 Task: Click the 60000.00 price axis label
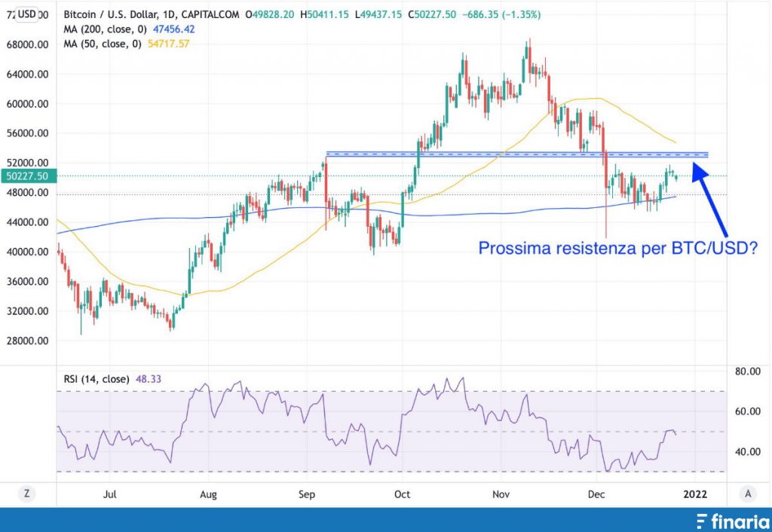coord(28,104)
